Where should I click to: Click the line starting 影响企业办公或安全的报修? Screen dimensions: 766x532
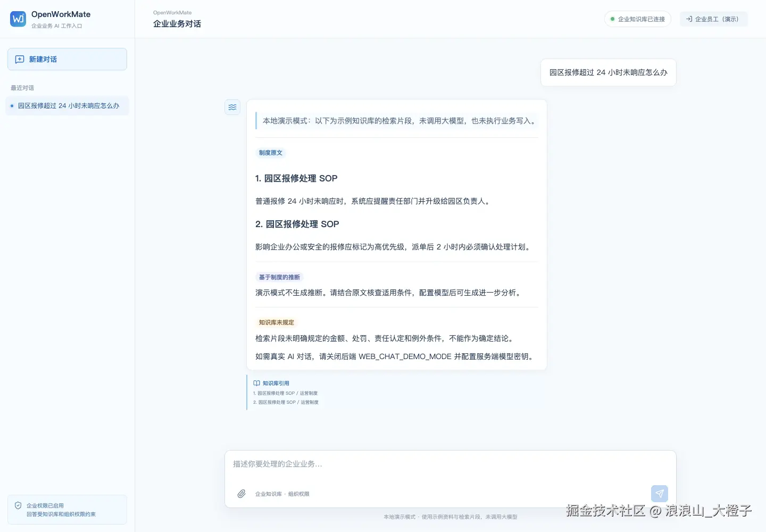tap(394, 247)
